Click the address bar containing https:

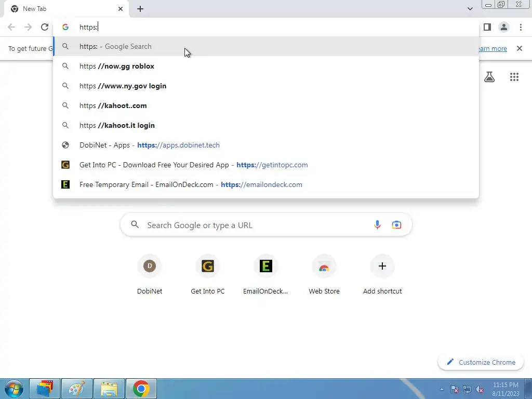pos(266,27)
